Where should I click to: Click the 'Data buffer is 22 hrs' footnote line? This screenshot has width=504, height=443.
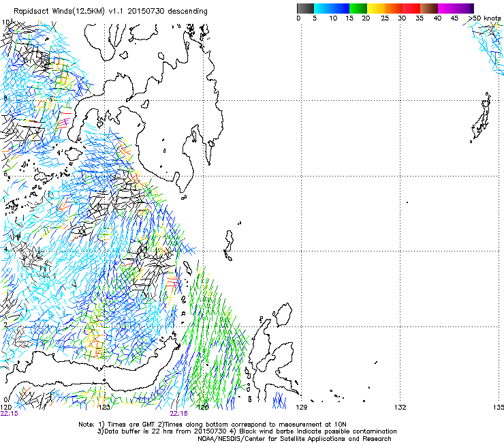[247, 431]
